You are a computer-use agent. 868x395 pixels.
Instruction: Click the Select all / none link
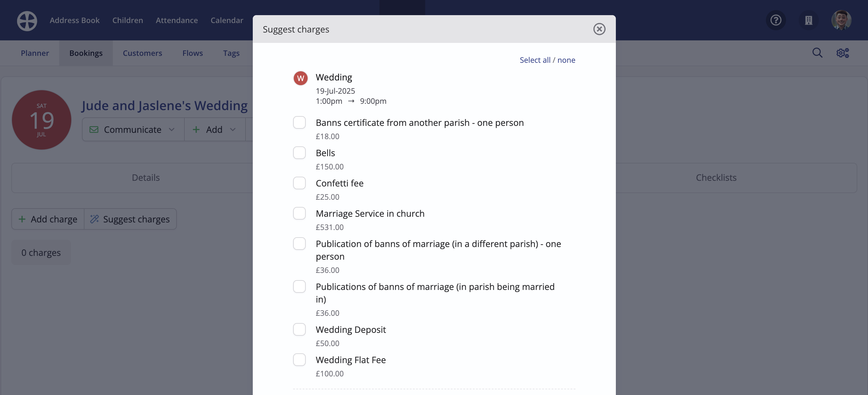[547, 60]
